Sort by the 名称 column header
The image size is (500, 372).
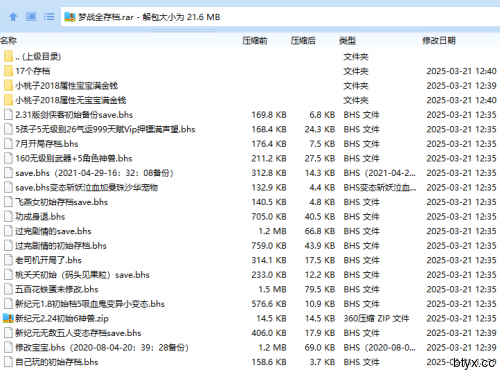pyautogui.click(x=9, y=41)
